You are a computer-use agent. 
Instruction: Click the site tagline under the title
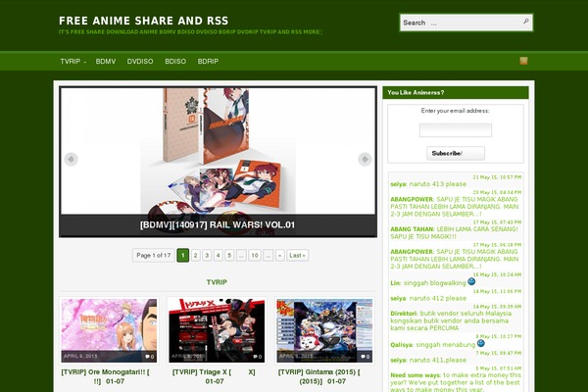click(190, 32)
